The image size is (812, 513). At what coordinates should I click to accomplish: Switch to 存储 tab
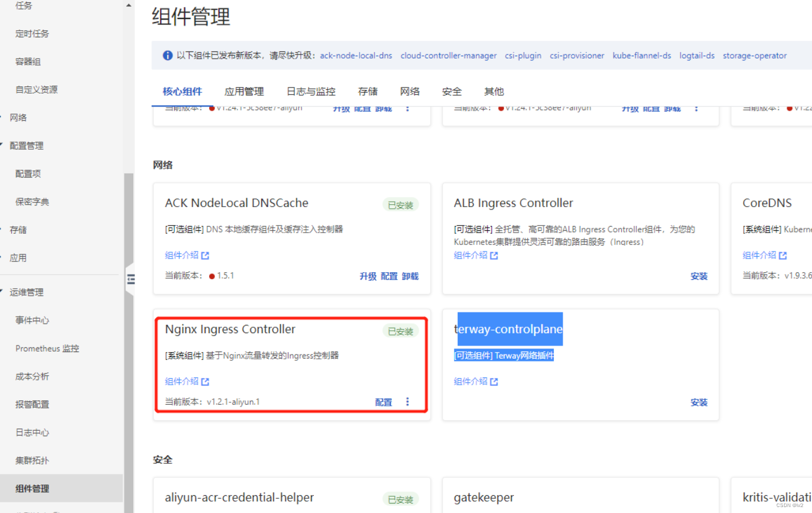coord(368,92)
